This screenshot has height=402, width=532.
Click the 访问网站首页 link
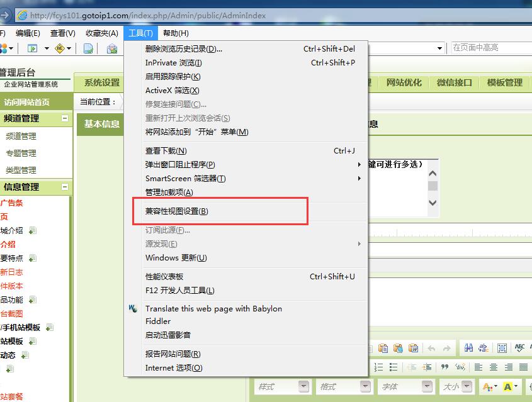[26, 102]
